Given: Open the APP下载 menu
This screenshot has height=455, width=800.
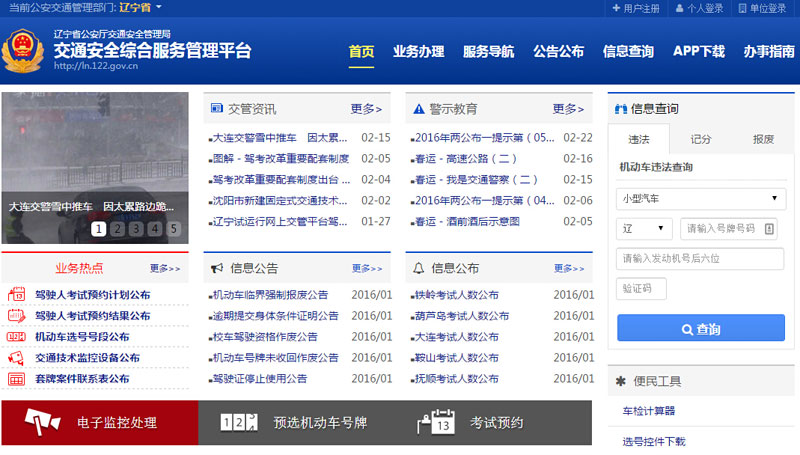Looking at the screenshot, I should point(698,52).
